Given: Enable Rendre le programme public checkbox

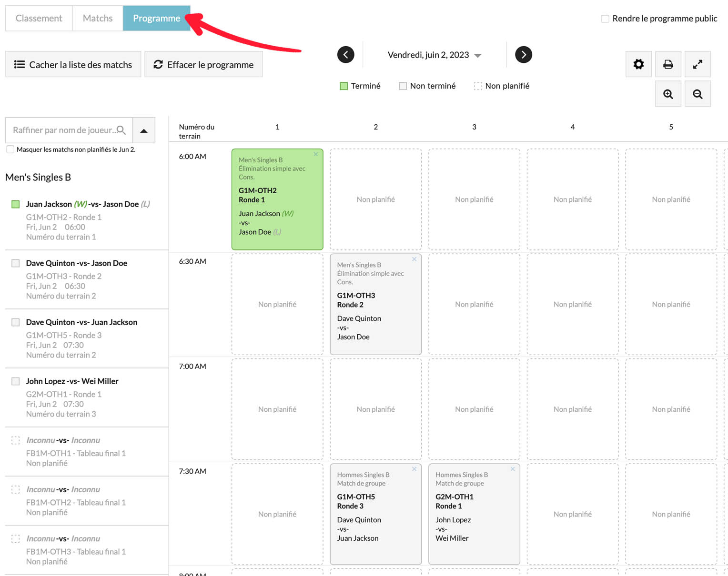Looking at the screenshot, I should 605,19.
